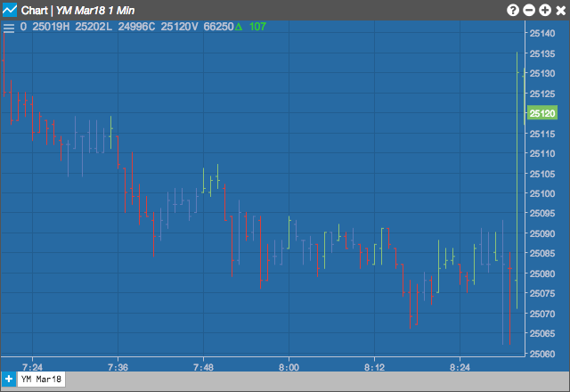570x392 pixels.
Task: Click the open value 25019 in header
Action: coord(47,27)
